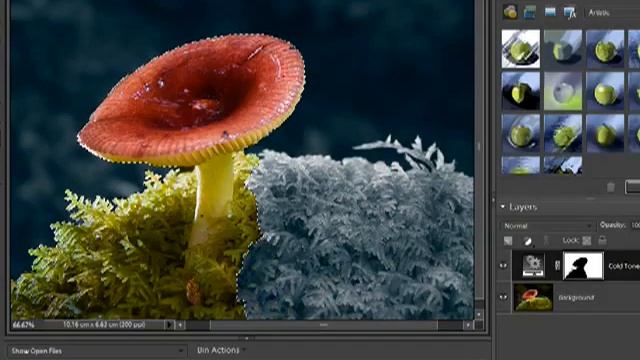This screenshot has width=640, height=360.
Task: Pick second thumbnail in bottom filter row
Action: point(563,165)
